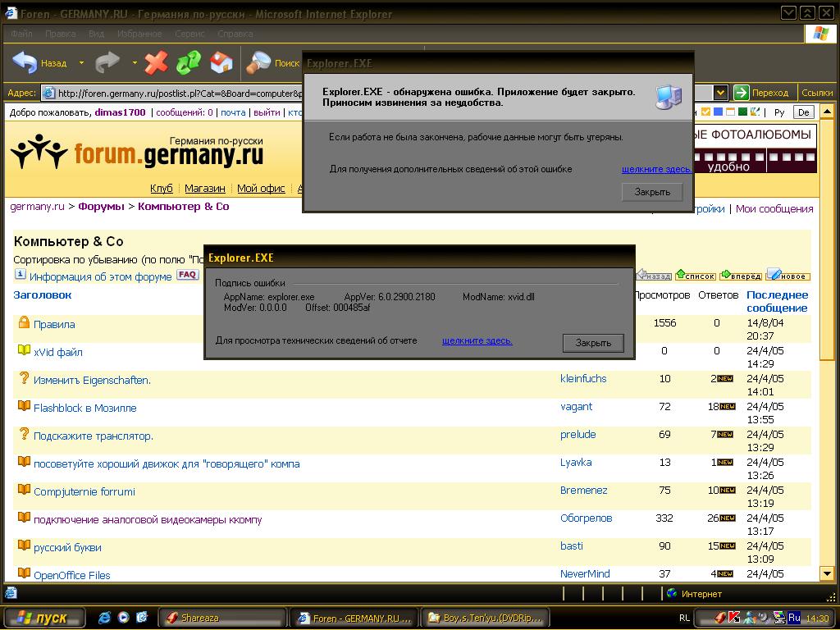
Task: Click the список (list) navigation icon
Action: tap(696, 275)
